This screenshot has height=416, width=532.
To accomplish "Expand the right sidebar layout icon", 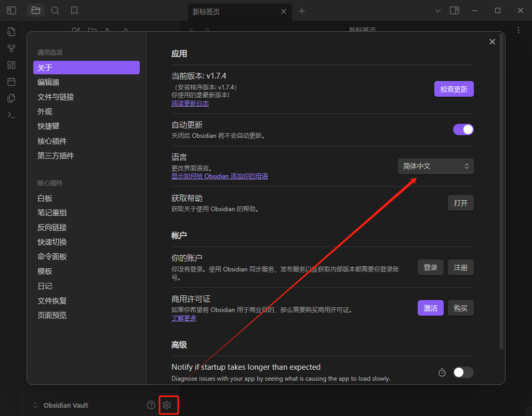I will 454,10.
